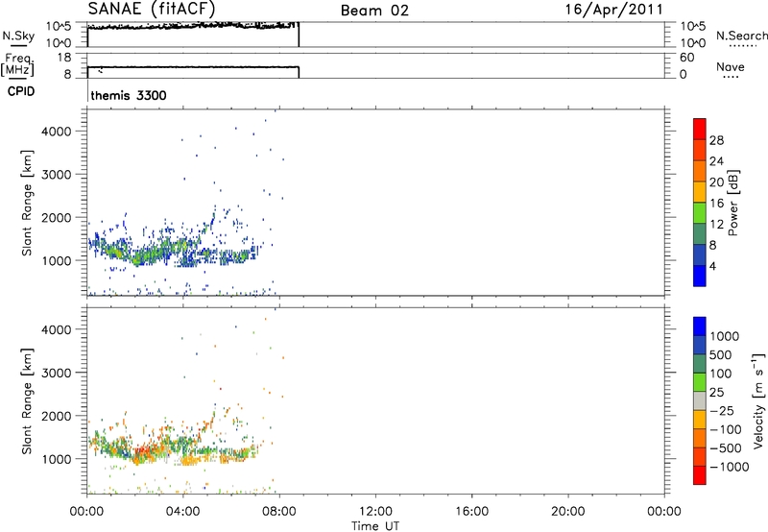Click the '08:00' time axis label
Viewport: 768px width, 532px height.
point(279,511)
